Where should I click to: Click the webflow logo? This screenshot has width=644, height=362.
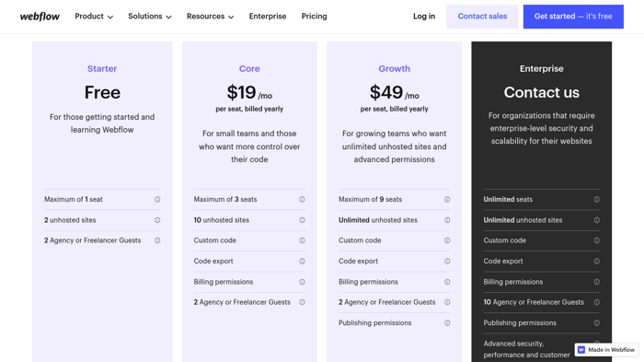pyautogui.click(x=40, y=17)
